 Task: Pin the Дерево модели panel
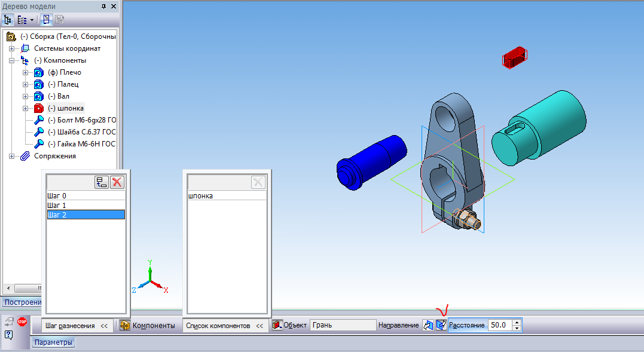(x=104, y=6)
